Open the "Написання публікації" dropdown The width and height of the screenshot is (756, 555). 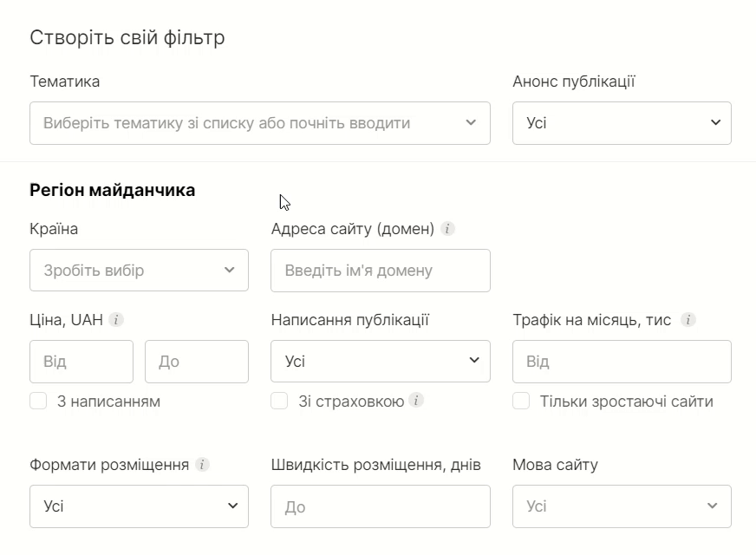tap(380, 361)
